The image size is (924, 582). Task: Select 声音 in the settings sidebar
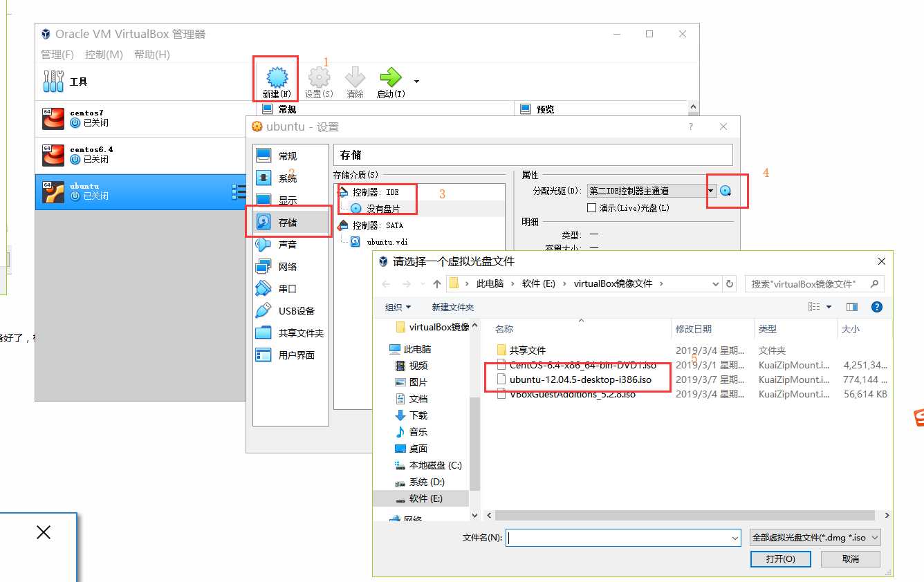290,244
